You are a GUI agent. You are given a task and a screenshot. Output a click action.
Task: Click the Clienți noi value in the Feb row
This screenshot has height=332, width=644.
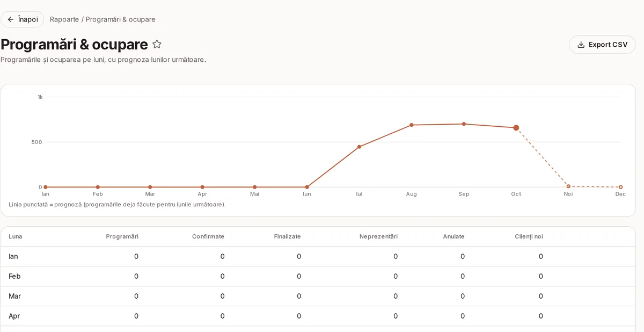click(541, 276)
